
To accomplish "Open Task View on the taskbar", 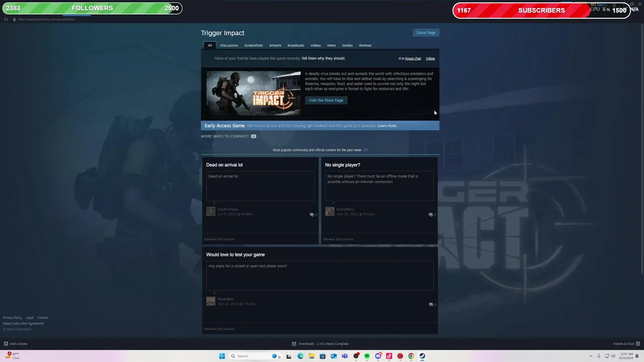I will [x=289, y=356].
